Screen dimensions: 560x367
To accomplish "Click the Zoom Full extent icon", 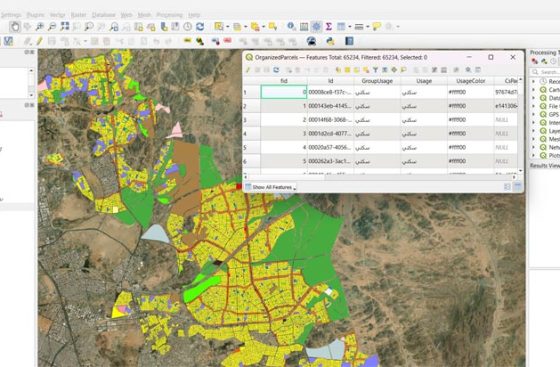I will [65, 26].
